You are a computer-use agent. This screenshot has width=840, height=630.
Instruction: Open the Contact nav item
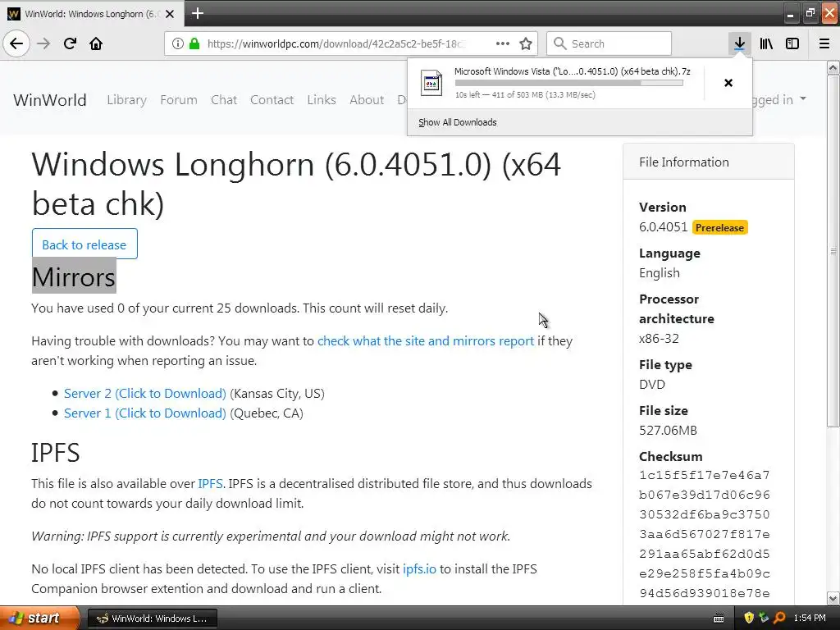(272, 99)
